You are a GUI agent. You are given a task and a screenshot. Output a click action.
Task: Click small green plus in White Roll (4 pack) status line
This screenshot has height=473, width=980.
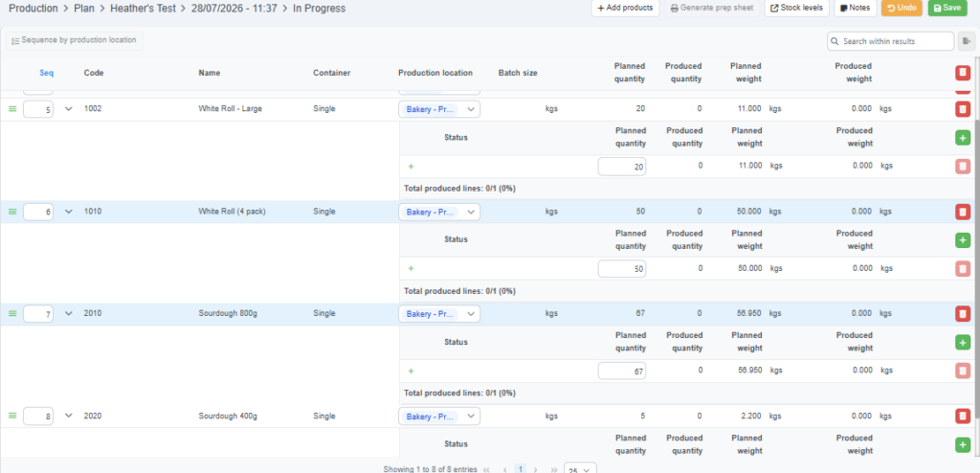point(411,268)
